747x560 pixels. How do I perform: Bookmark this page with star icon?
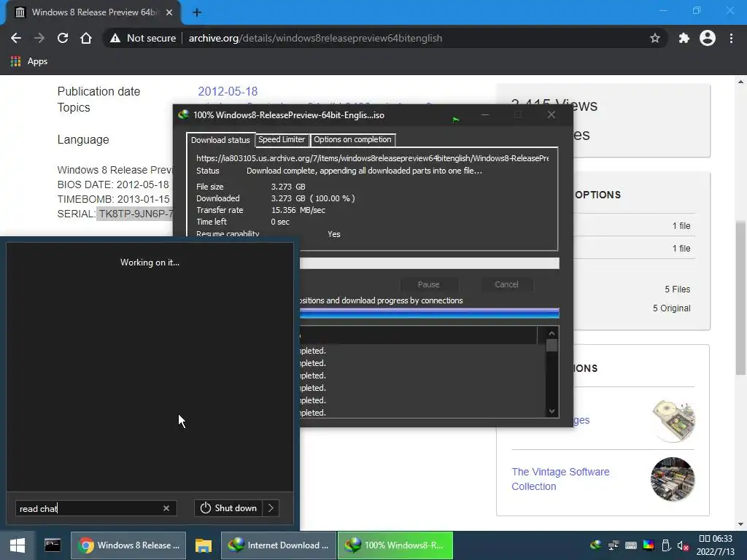654,38
